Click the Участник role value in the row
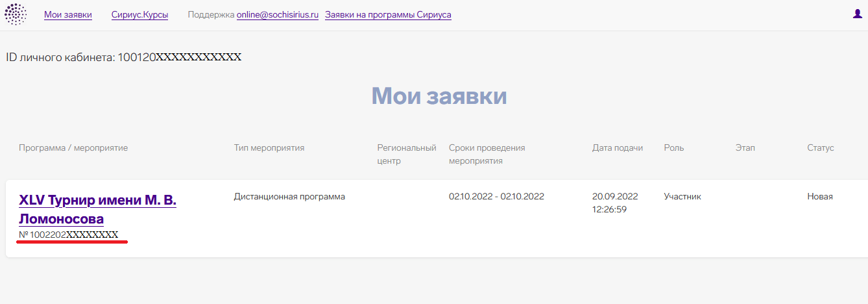 pos(682,197)
